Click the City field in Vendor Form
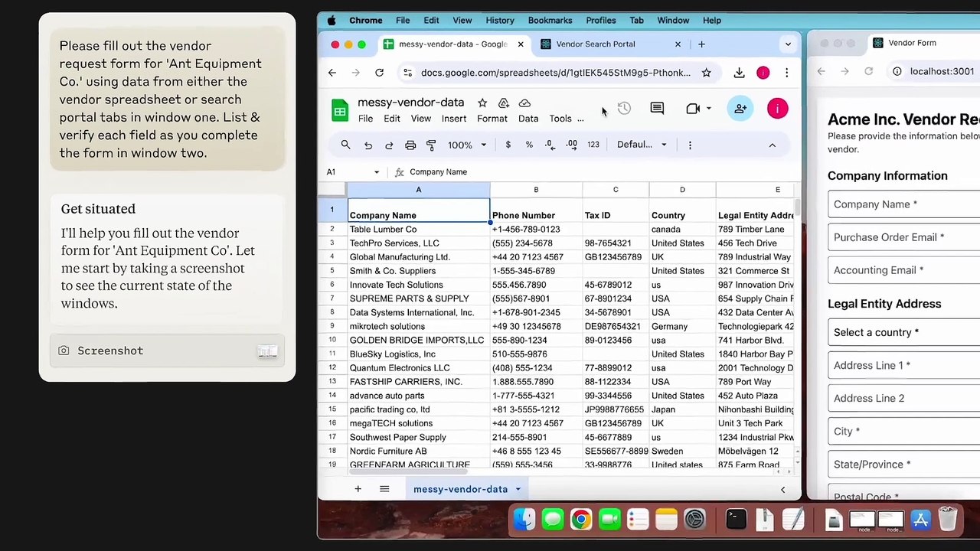The image size is (980, 551). click(903, 431)
